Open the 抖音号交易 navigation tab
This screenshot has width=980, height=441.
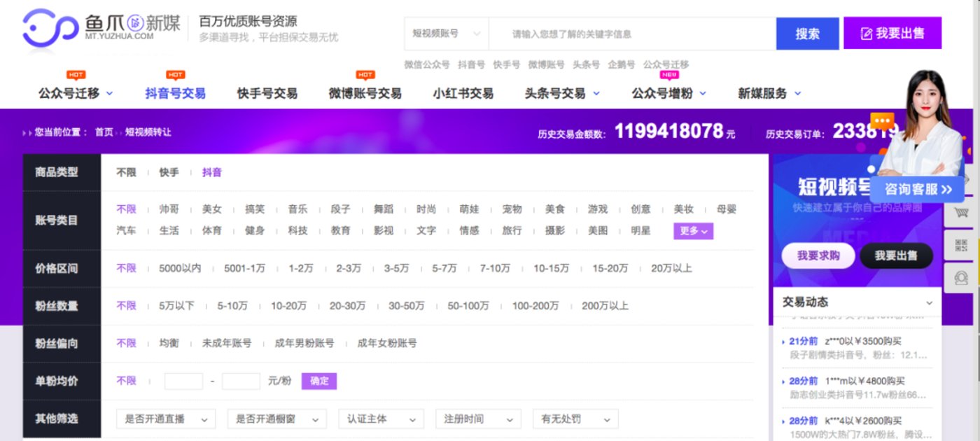coord(175,93)
